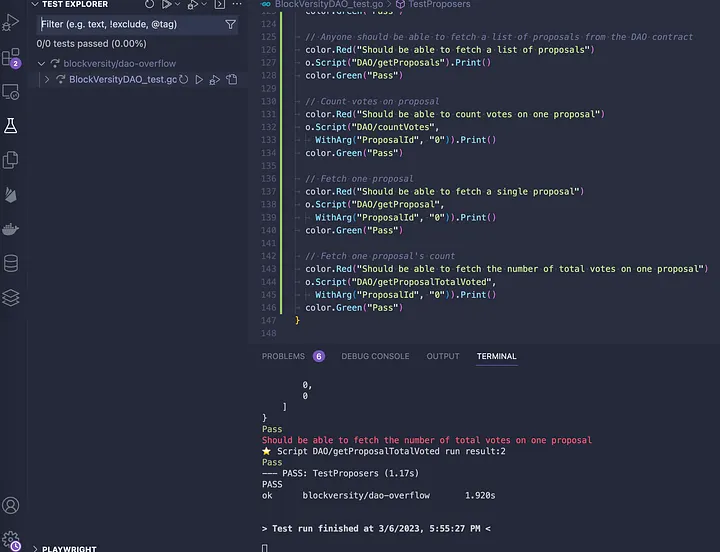
Task: Open the Docker view in the activity bar
Action: (11, 228)
